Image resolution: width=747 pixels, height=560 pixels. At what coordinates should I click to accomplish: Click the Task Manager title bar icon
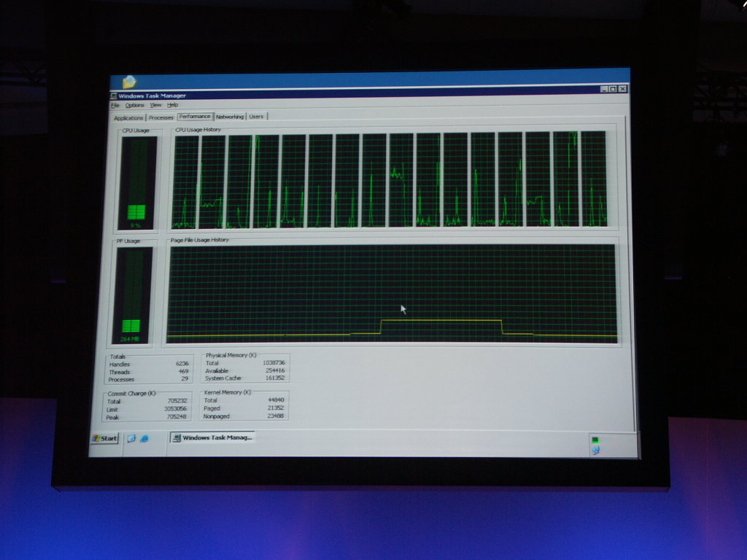[x=114, y=96]
